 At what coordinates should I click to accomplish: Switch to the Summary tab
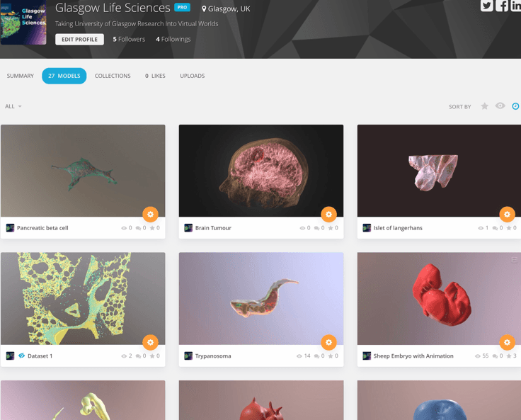point(21,76)
